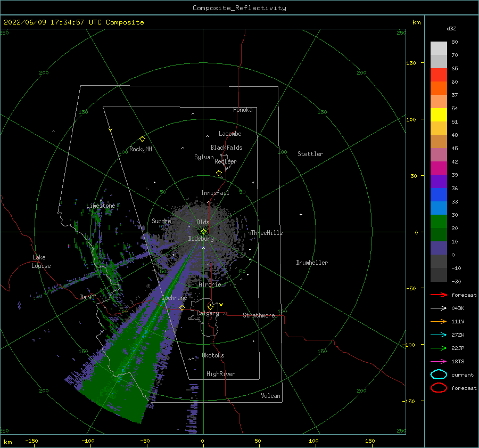Click the asterisk marker northeast of Innisfail
The height and width of the screenshot is (448, 479).
tap(253, 183)
